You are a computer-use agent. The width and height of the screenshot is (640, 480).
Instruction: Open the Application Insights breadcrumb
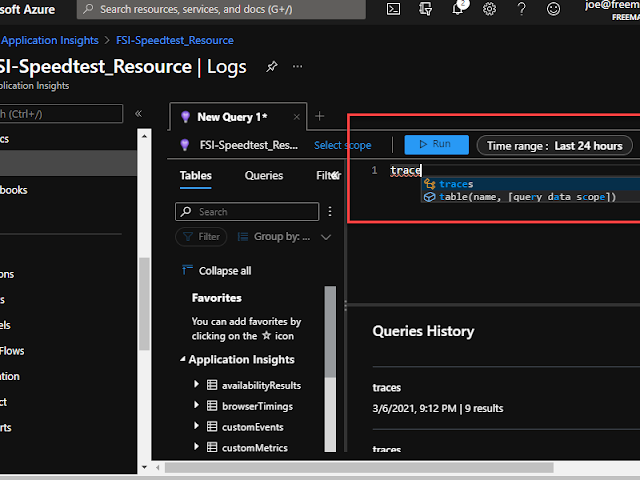50,40
